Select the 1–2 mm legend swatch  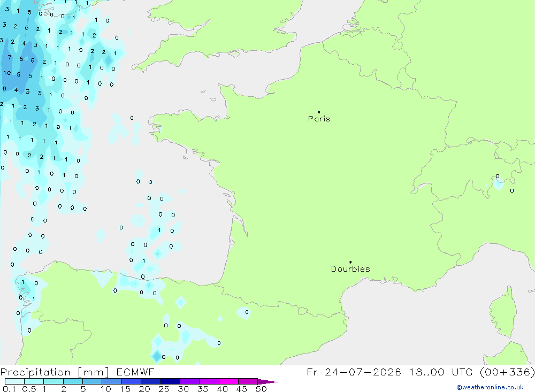pos(53,381)
